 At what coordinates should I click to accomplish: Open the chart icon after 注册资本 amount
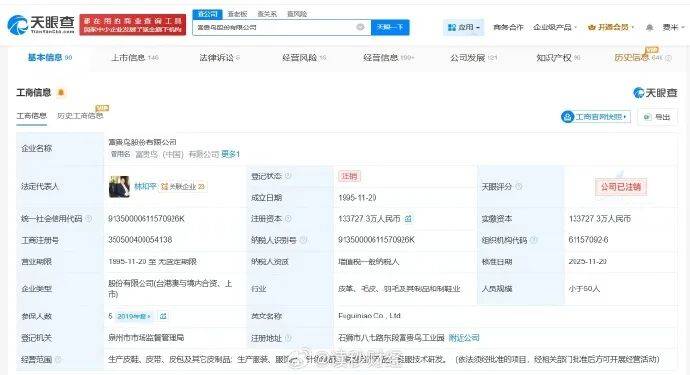408,219
